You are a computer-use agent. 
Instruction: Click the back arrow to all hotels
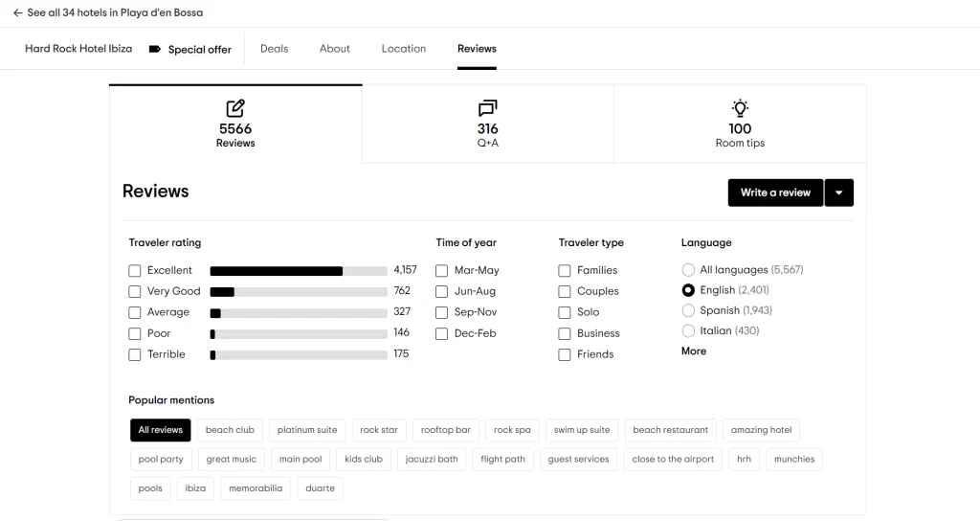(18, 13)
